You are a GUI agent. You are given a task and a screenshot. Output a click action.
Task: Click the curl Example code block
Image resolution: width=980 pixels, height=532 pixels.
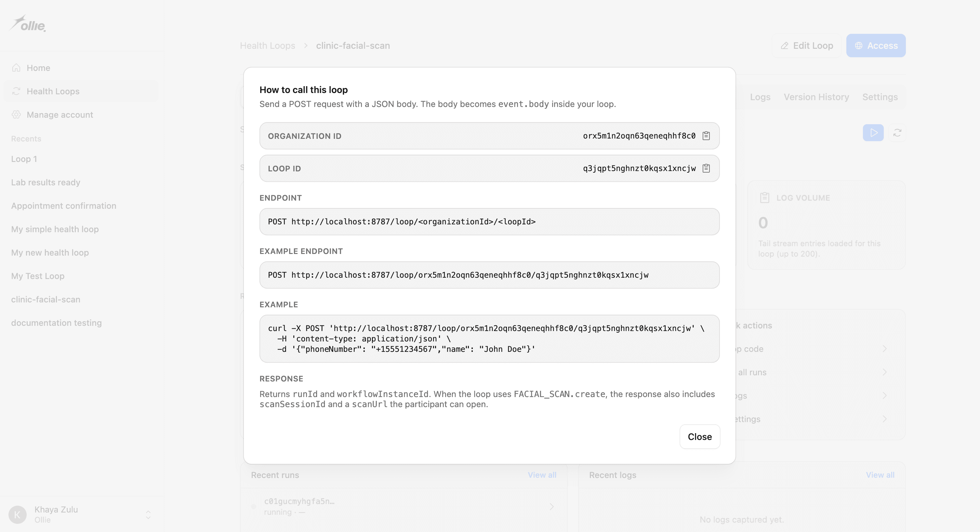(489, 339)
